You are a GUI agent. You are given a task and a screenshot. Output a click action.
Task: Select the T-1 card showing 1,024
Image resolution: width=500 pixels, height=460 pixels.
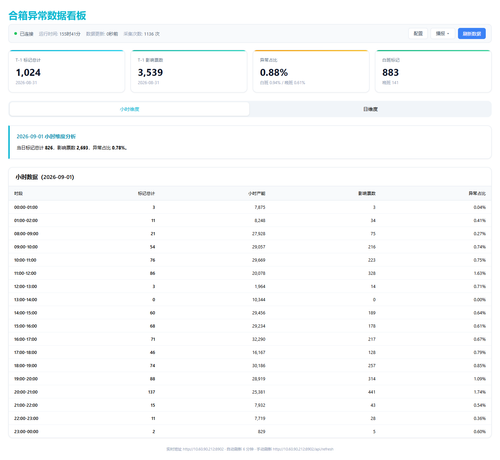click(x=67, y=71)
